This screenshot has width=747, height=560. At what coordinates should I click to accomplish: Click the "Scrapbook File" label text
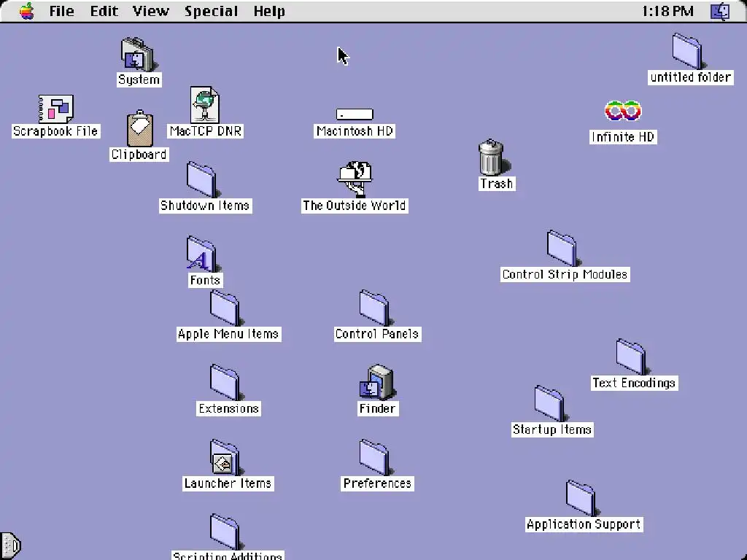(55, 131)
